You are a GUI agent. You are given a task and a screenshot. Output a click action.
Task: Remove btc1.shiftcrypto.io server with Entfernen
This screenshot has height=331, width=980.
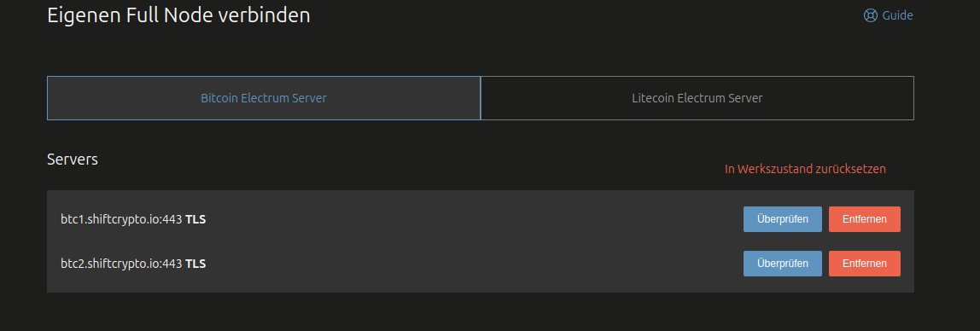(x=865, y=219)
